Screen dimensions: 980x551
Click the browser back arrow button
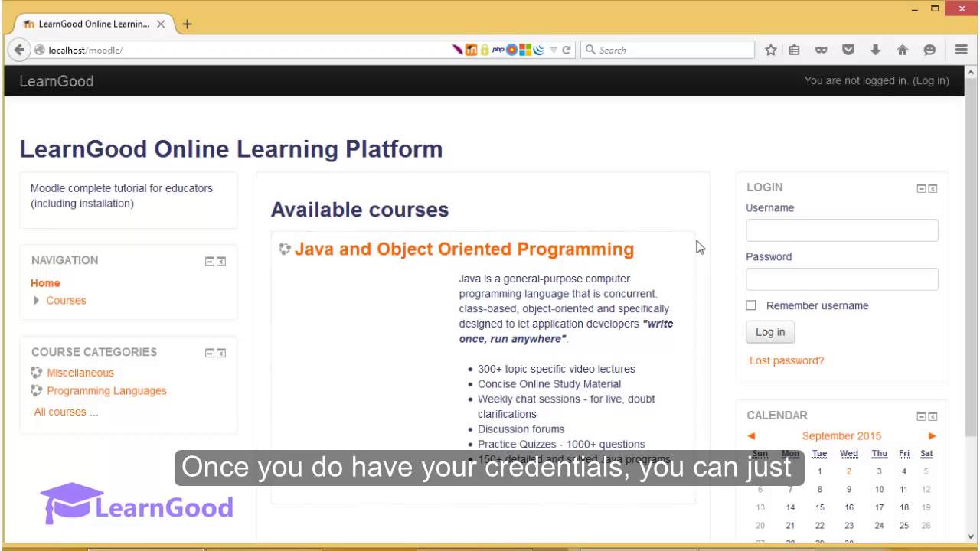(20, 50)
